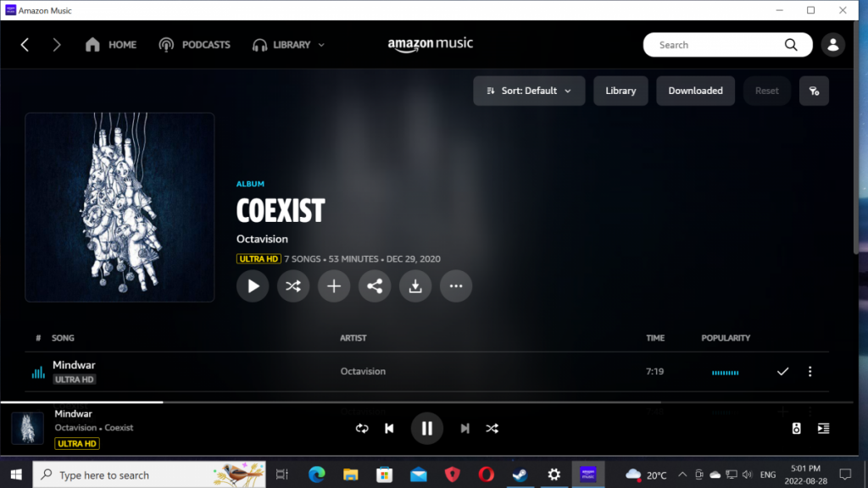Screen dimensions: 868x488
Task: Click the playback progress bar
Action: pyautogui.click(x=426, y=402)
